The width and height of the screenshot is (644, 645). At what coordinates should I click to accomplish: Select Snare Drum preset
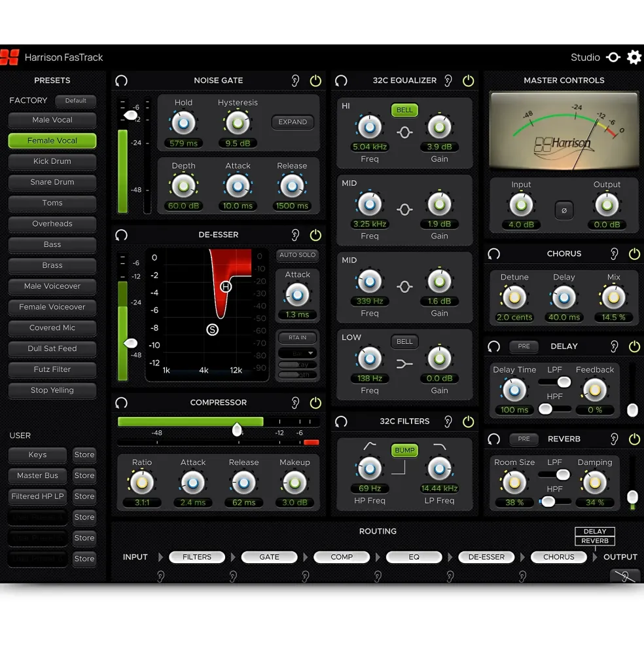pos(52,182)
